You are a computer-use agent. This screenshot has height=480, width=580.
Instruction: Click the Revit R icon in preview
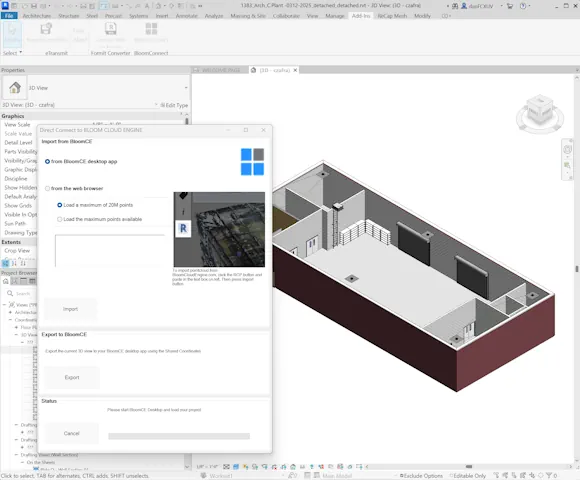pos(183,229)
